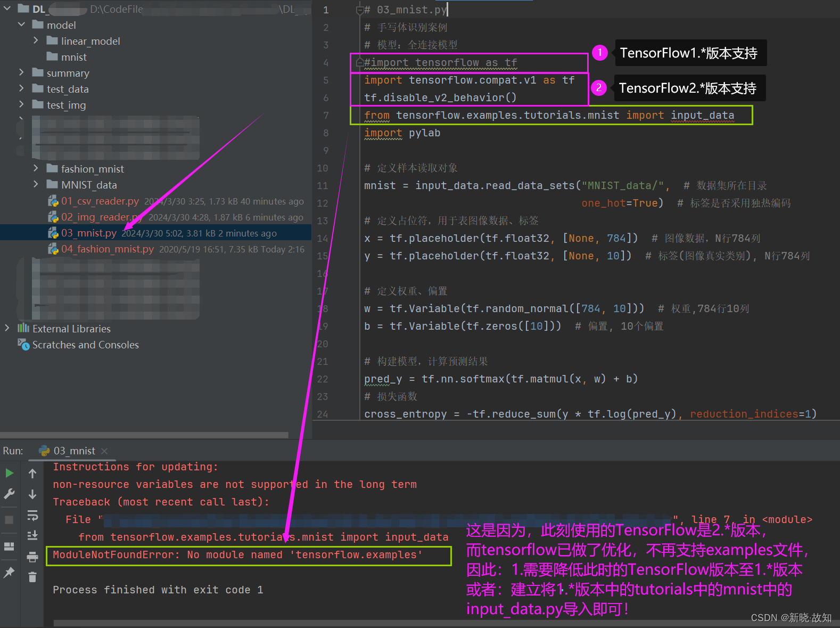Select 04_fashion_mnist.py in project tree
The image size is (840, 628).
(108, 249)
